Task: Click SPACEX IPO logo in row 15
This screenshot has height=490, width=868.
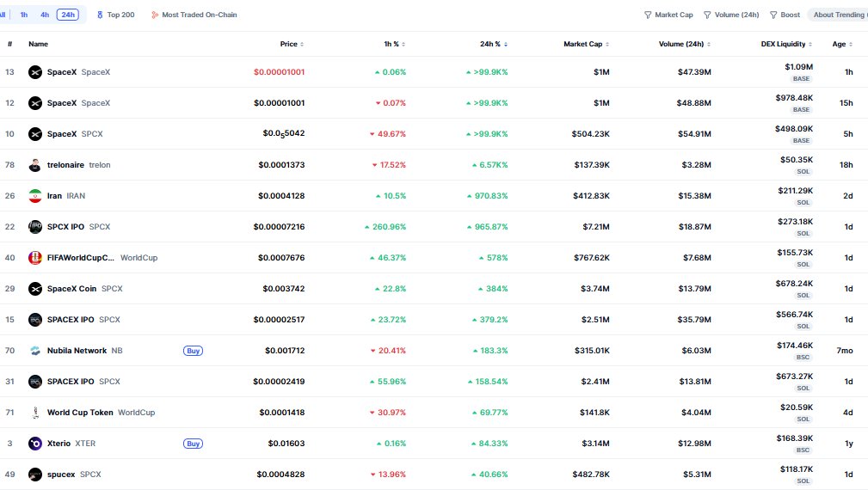Action: click(35, 320)
